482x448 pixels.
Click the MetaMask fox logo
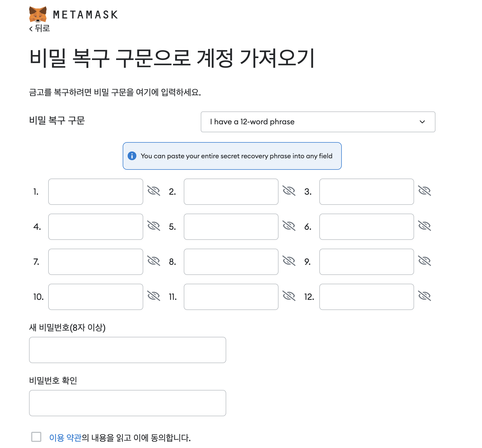[38, 14]
